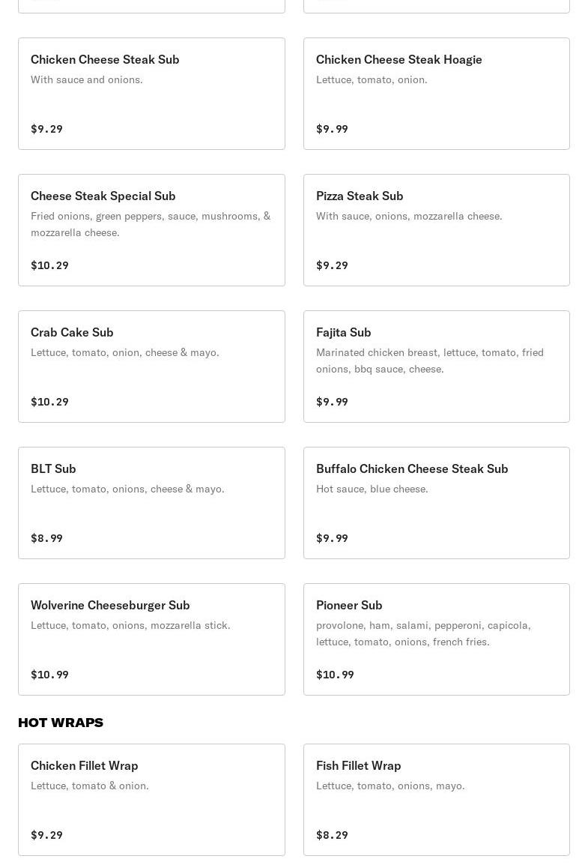Add the BLT Sub from the menu
Image resolution: width=588 pixels, height=868 pixels.
pos(151,503)
